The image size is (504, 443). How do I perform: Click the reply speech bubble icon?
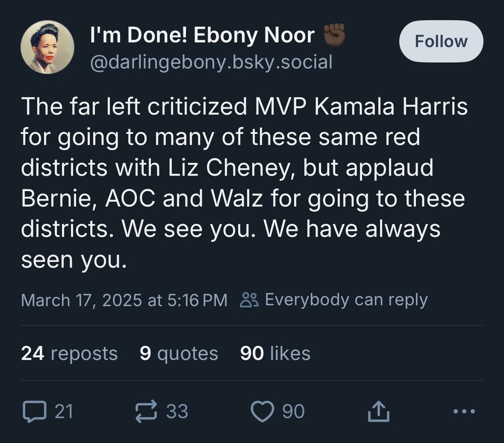pyautogui.click(x=34, y=411)
